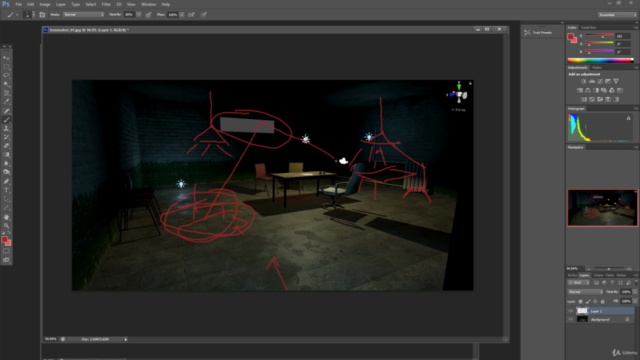
Task: Select the Quick Selection tool
Action: coord(6,84)
